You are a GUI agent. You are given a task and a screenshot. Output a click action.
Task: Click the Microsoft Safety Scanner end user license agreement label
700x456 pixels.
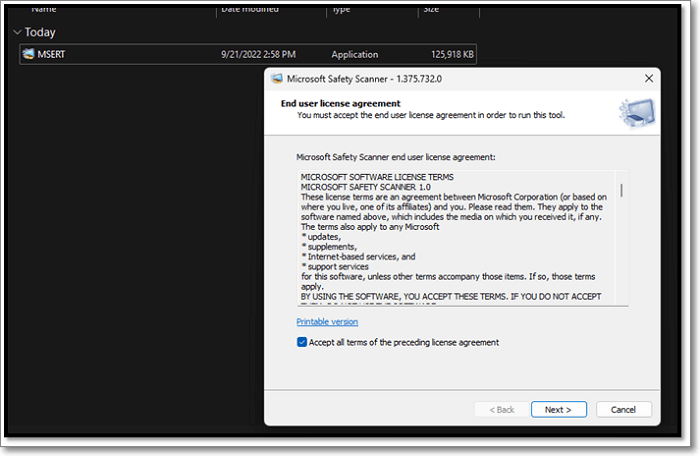(x=396, y=157)
